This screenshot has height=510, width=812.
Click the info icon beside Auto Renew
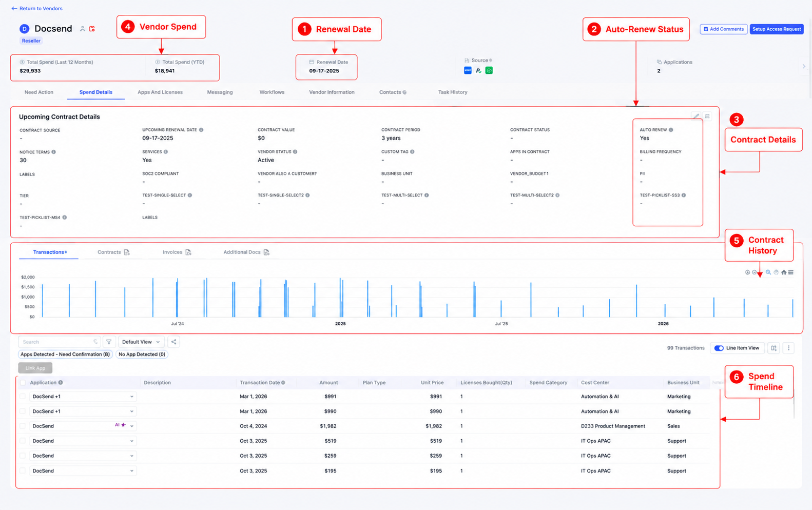[x=671, y=130]
